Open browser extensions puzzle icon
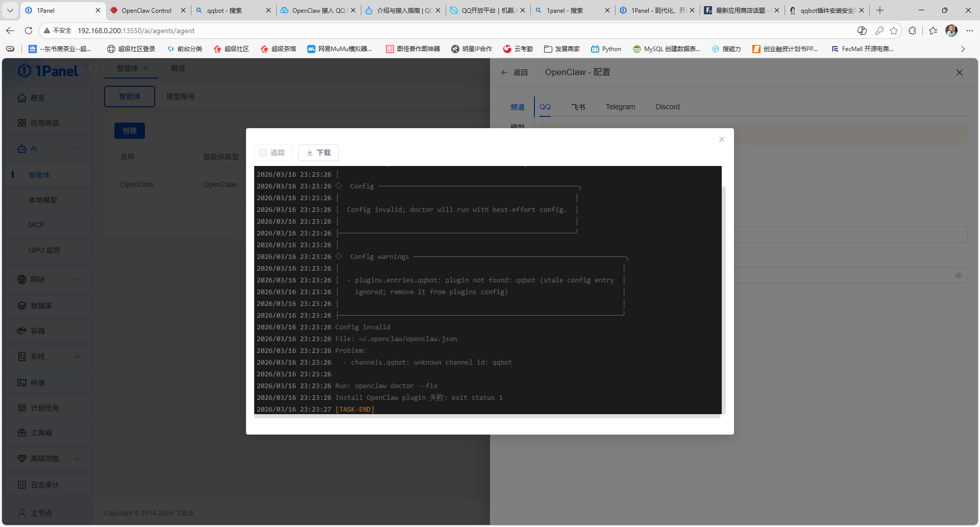 (x=912, y=31)
